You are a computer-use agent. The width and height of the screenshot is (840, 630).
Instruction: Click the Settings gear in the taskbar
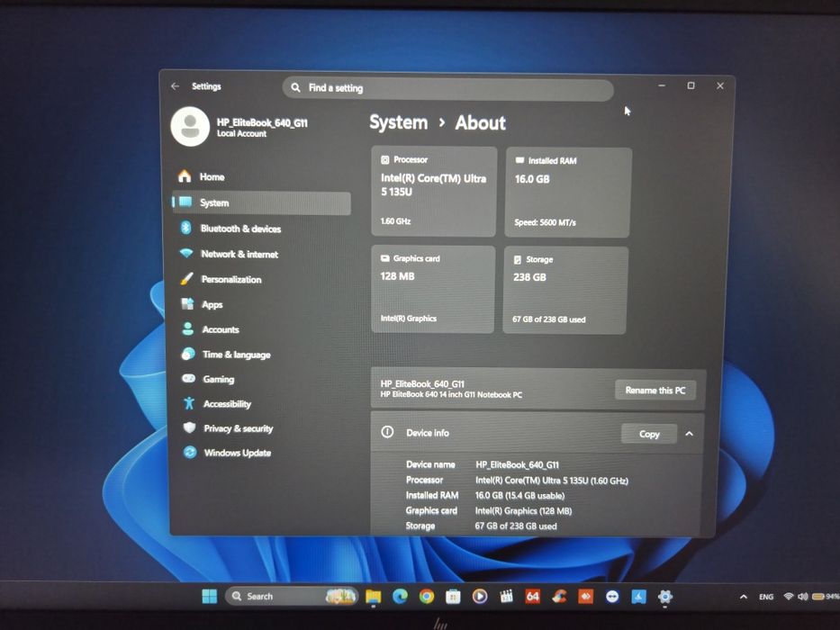coord(664,596)
